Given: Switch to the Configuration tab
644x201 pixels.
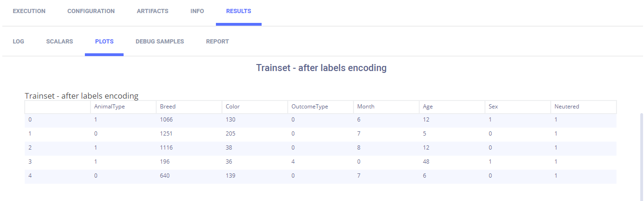Looking at the screenshot, I should tap(91, 11).
